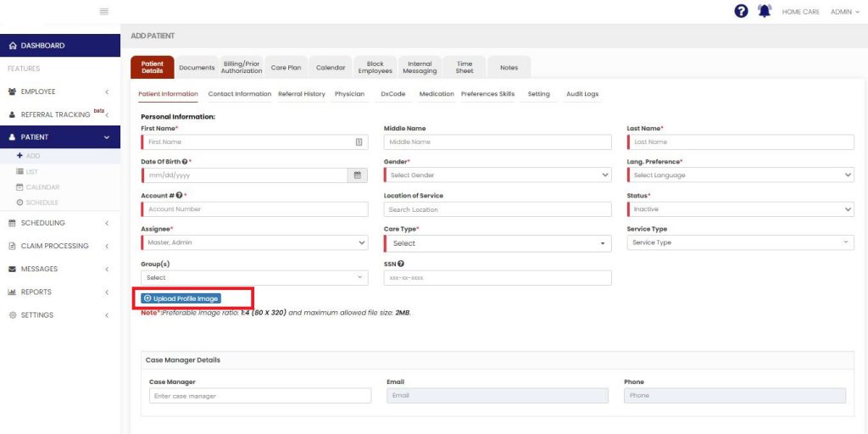Click the list icon beside LIST
868x434 pixels.
[x=20, y=171]
